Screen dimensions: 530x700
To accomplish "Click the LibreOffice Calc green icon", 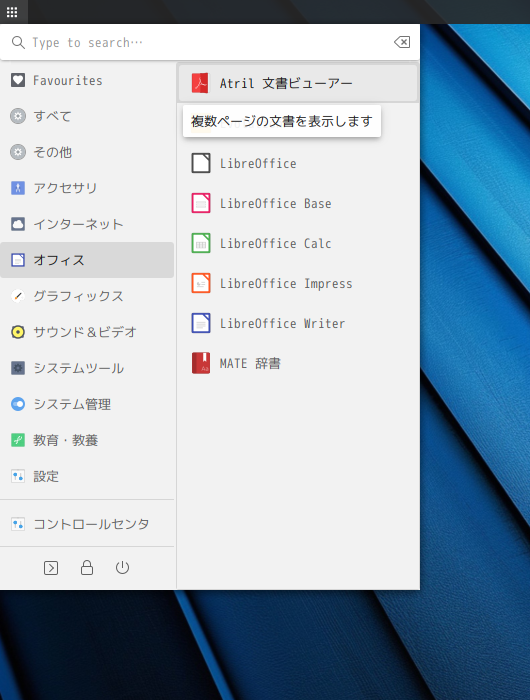I will click(x=201, y=243).
